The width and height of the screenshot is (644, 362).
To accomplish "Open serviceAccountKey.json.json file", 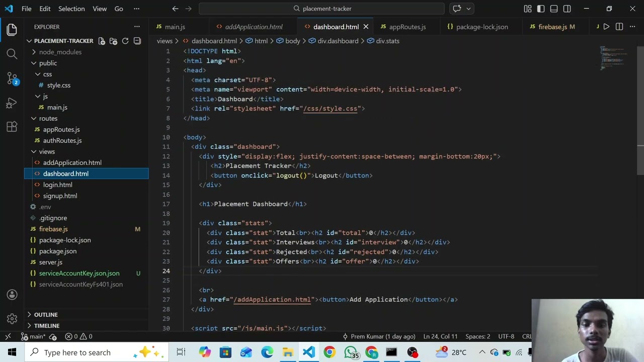I will [x=79, y=273].
